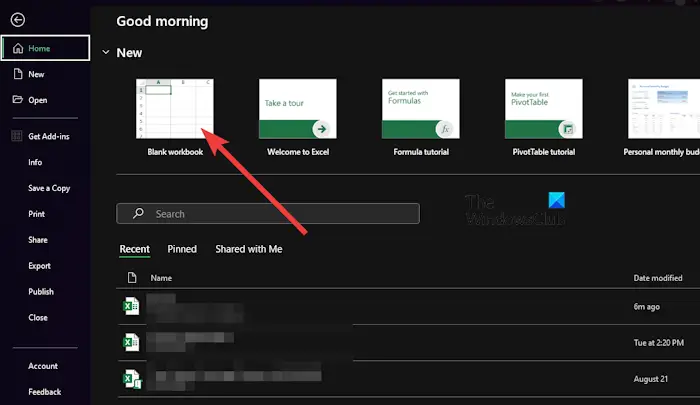
Task: Open the New sidebar label
Action: pos(36,74)
